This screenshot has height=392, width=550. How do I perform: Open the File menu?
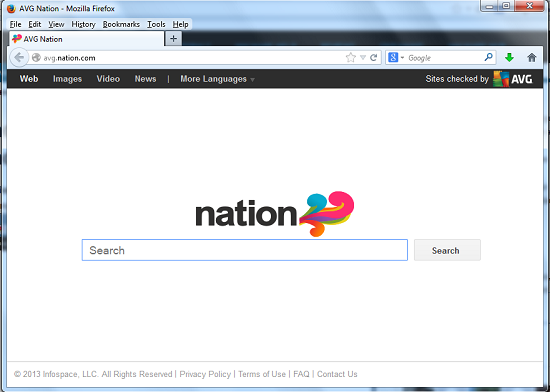pyautogui.click(x=15, y=24)
